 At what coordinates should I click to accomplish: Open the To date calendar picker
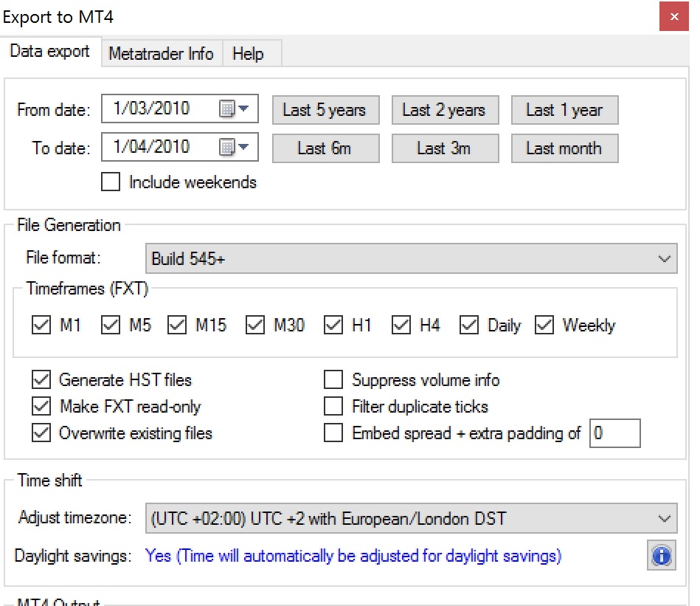coord(234,147)
